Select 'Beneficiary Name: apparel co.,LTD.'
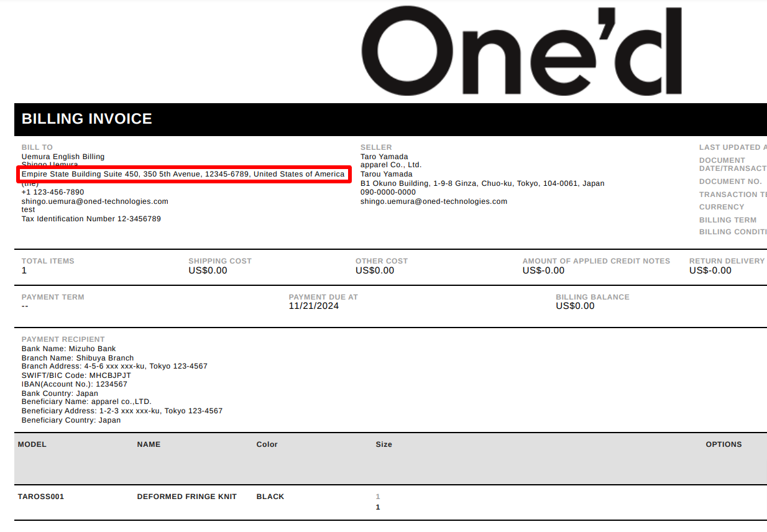The width and height of the screenshot is (767, 532). tap(87, 401)
